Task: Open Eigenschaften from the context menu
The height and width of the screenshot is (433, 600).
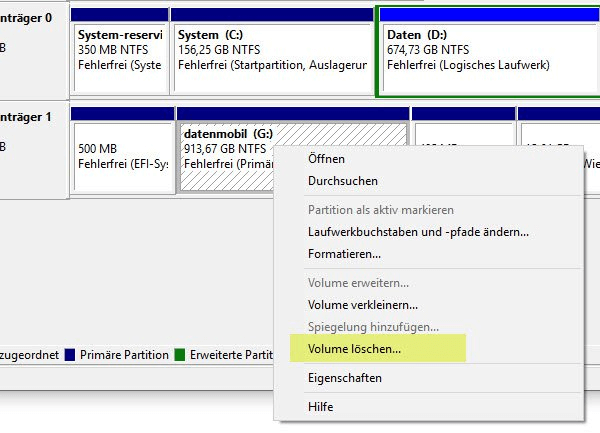Action: (345, 378)
